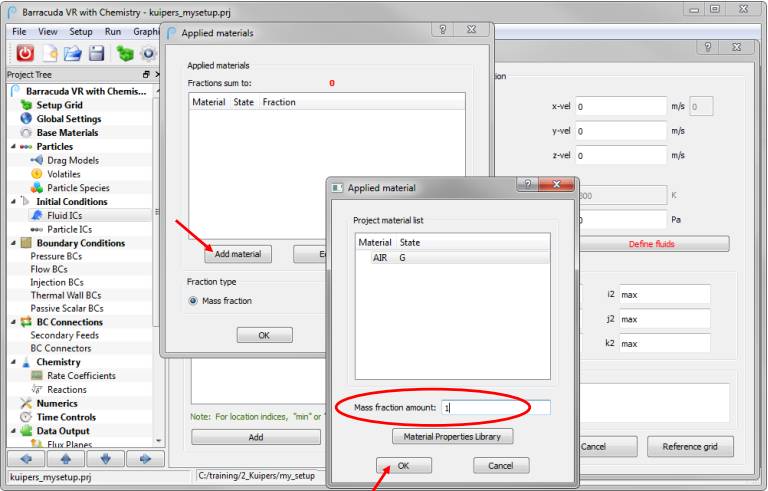
Task: Select Injection BCs in the tree
Action: (57, 282)
